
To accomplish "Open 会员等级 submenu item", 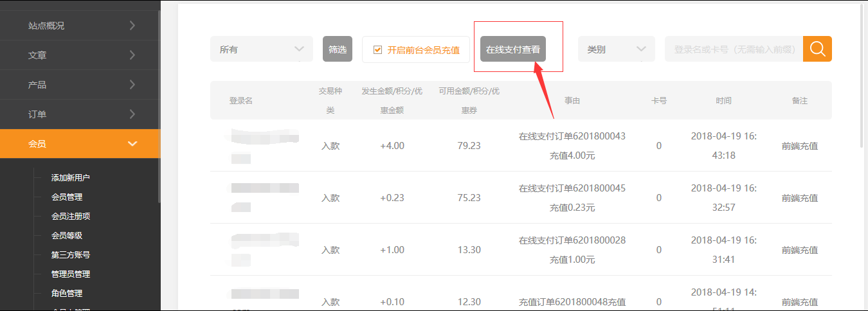I will click(67, 235).
